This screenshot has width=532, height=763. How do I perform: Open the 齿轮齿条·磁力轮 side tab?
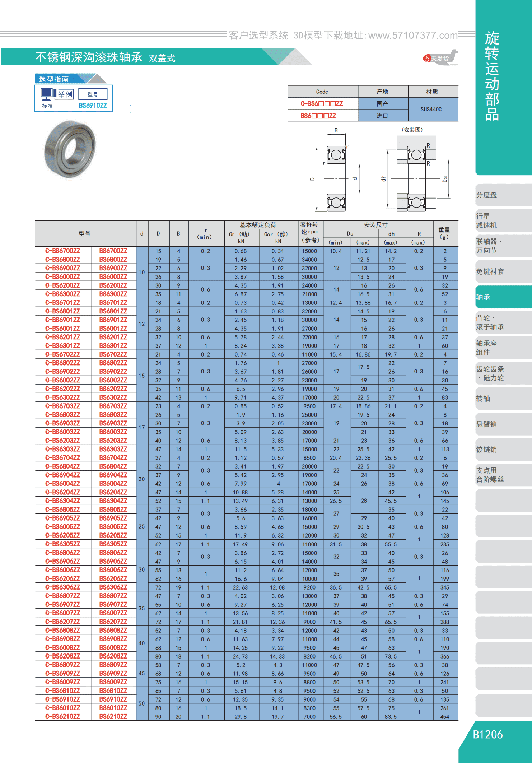(x=504, y=373)
